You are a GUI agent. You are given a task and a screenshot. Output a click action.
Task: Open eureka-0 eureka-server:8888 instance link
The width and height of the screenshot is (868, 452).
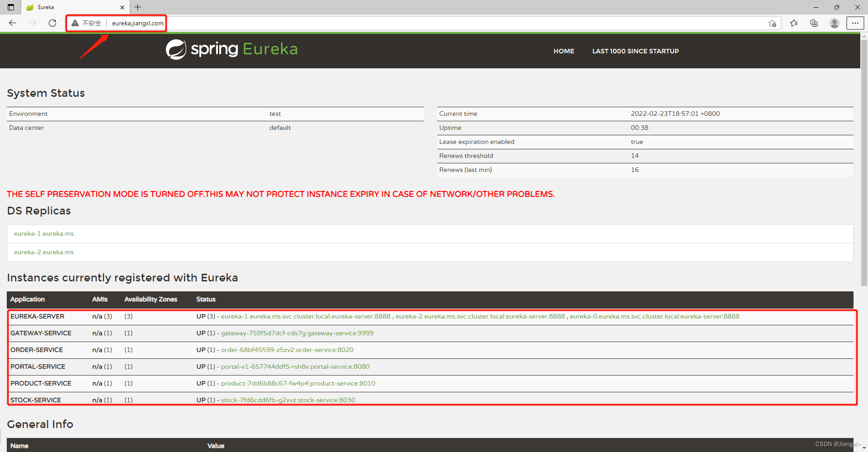coord(655,316)
